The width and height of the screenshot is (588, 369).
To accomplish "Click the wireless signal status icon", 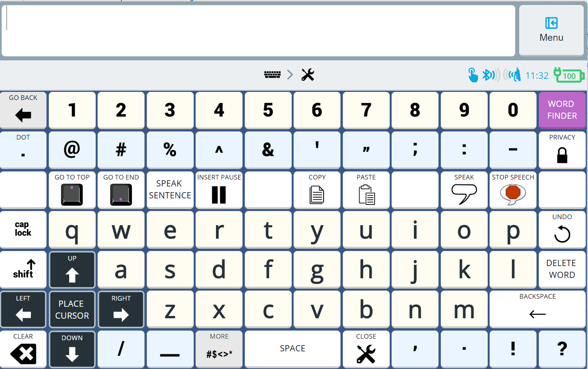I will coord(512,75).
